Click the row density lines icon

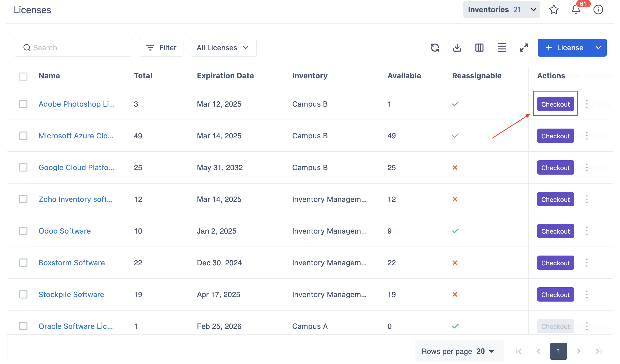click(501, 48)
